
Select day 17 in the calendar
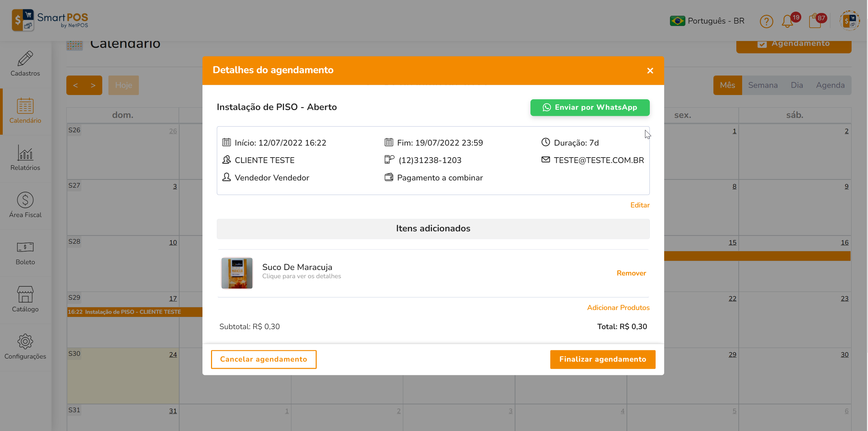point(173,298)
